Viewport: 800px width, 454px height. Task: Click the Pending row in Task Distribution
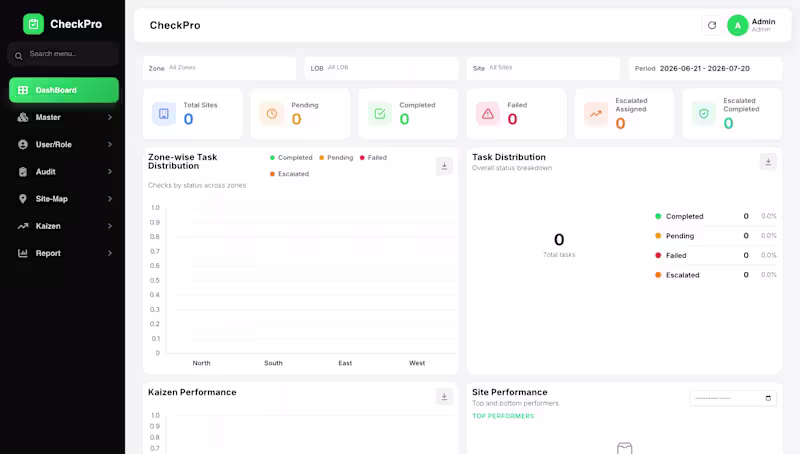click(x=715, y=236)
